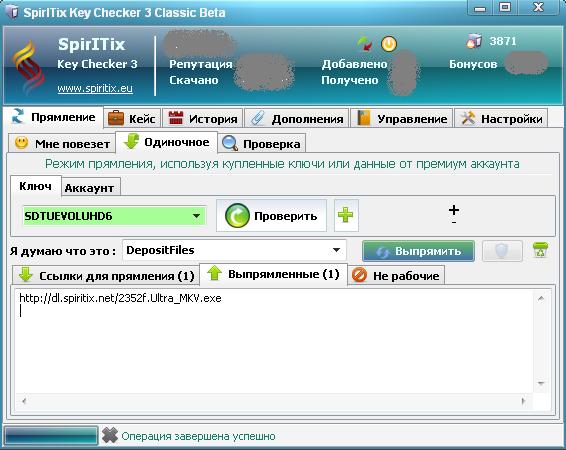The height and width of the screenshot is (450, 566).
Task: Open Ссылки для прямления (1) tab
Action: tap(106, 276)
